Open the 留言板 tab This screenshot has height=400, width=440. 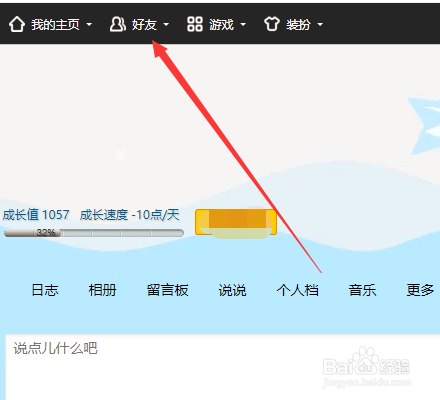click(168, 290)
